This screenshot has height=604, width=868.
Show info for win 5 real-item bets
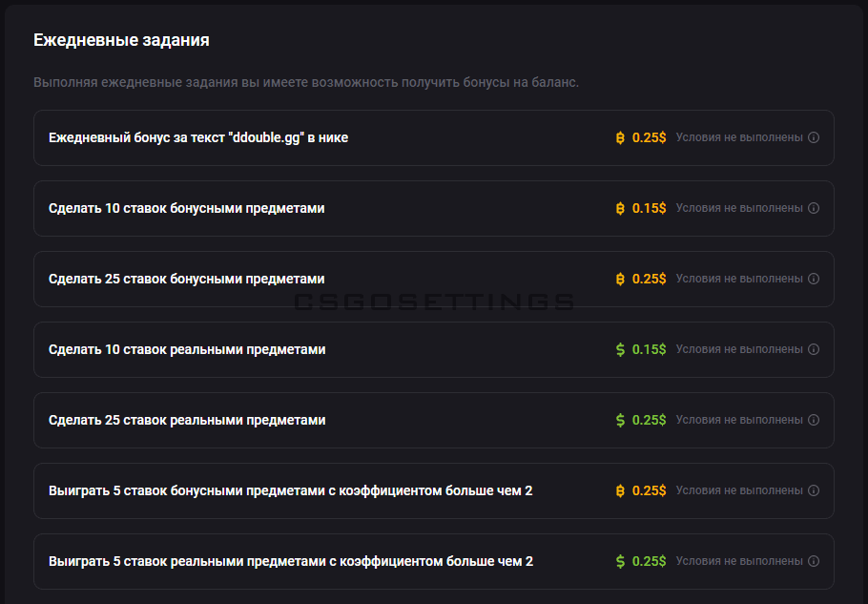[x=814, y=561]
